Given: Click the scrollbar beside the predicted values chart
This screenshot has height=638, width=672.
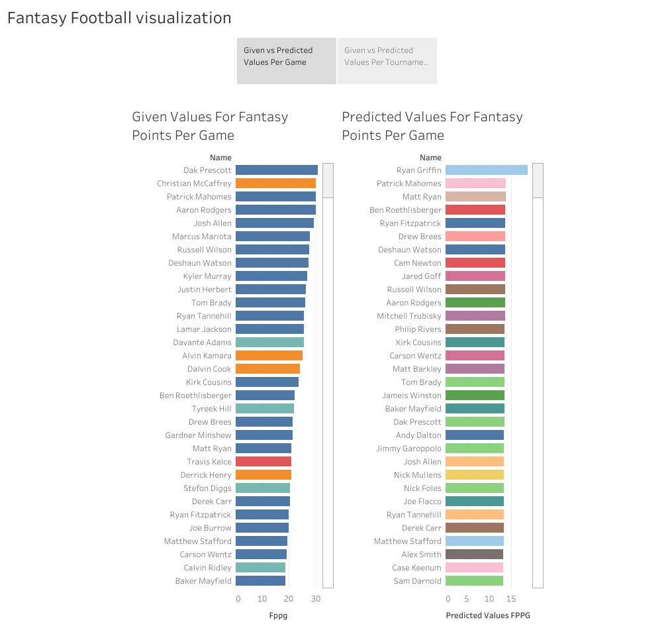Looking at the screenshot, I should [x=537, y=179].
